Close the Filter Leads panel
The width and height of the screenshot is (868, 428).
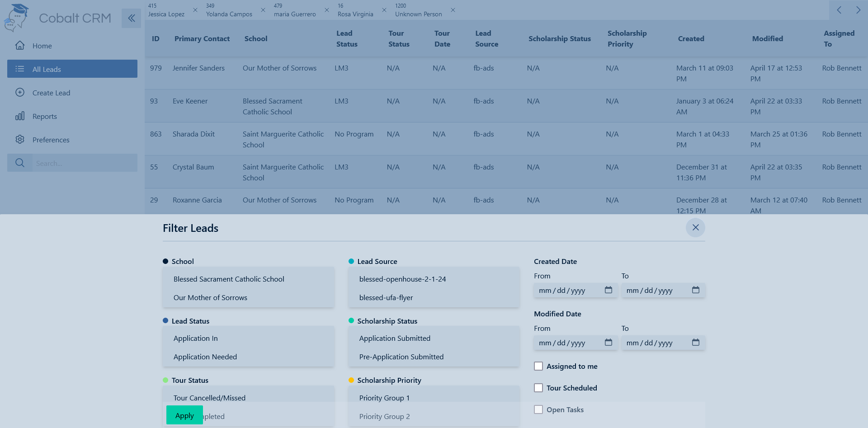tap(695, 228)
